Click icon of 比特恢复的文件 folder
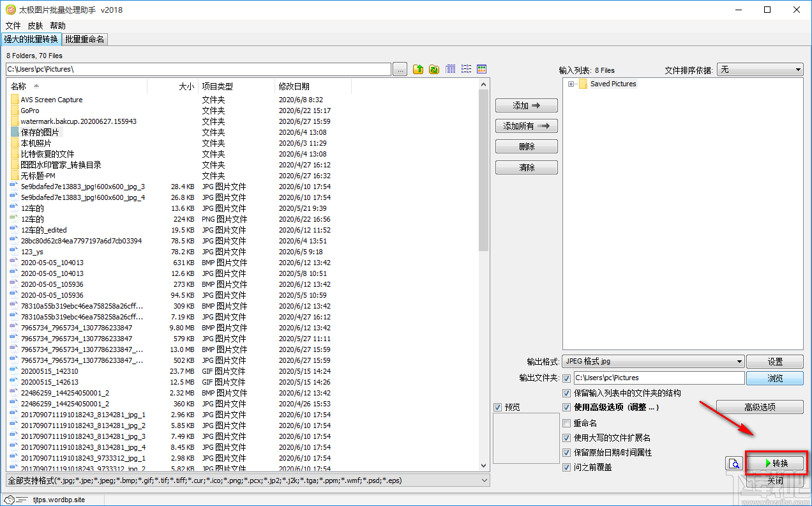812x506 pixels. point(15,154)
